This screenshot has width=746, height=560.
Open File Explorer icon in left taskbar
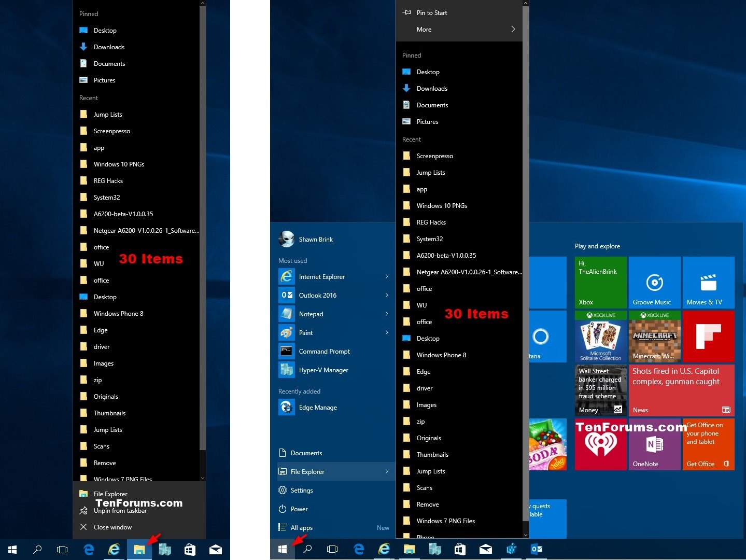pos(139,550)
